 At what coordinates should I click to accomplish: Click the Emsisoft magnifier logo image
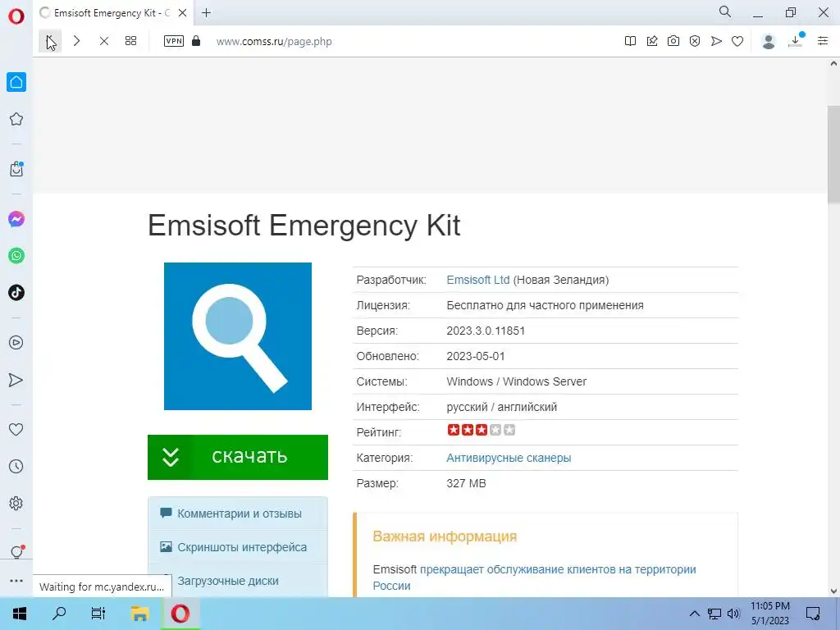coord(238,336)
